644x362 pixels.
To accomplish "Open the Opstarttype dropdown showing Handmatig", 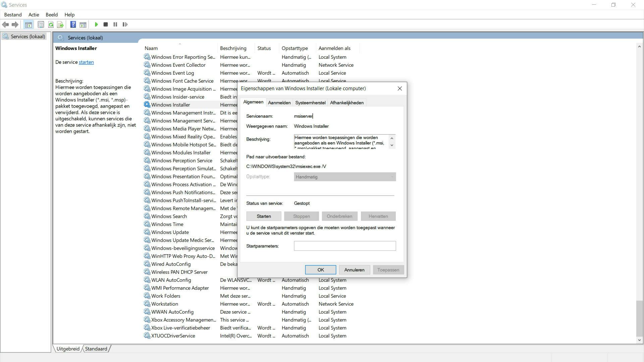I will [x=344, y=177].
